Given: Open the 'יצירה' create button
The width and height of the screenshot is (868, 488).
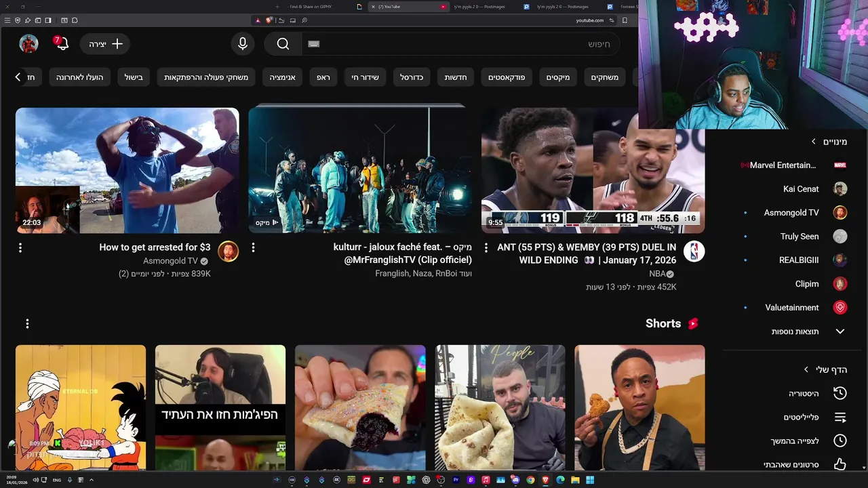Looking at the screenshot, I should pos(105,44).
